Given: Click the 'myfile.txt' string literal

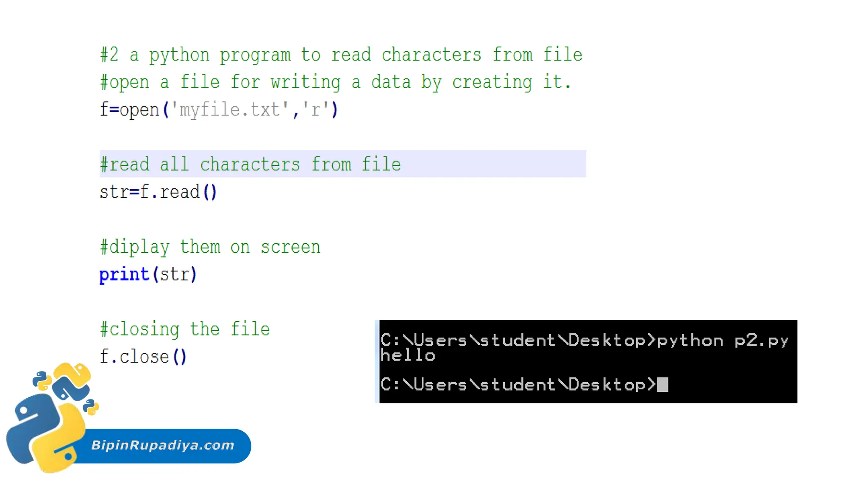Looking at the screenshot, I should [229, 110].
